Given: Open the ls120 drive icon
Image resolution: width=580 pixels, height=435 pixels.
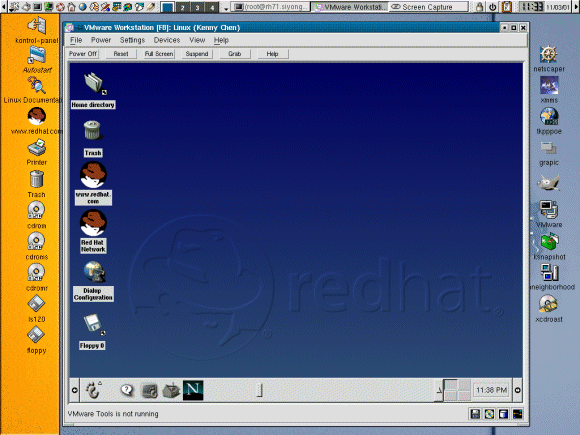Looking at the screenshot, I should [36, 304].
